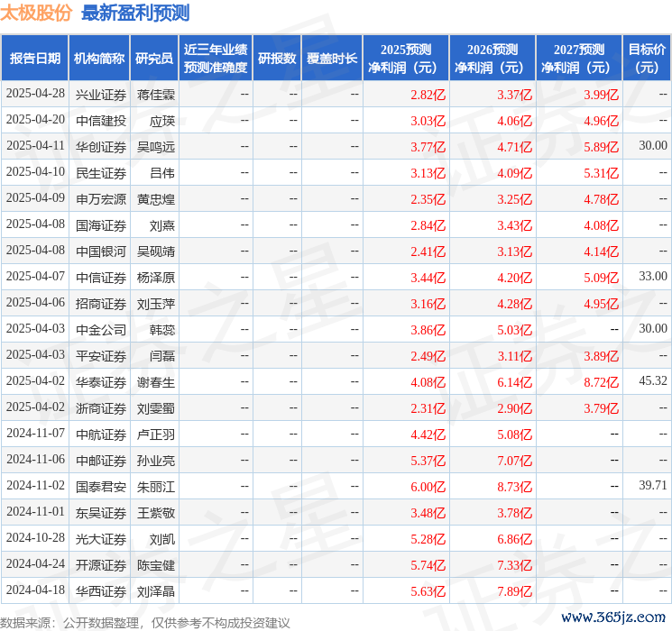Select the 光大证券 institution cell
This screenshot has width=672, height=631.
click(x=101, y=539)
